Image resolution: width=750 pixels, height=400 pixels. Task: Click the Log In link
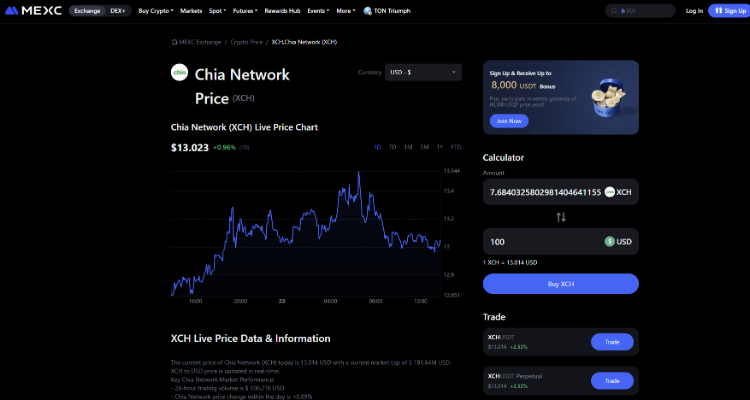pyautogui.click(x=694, y=11)
